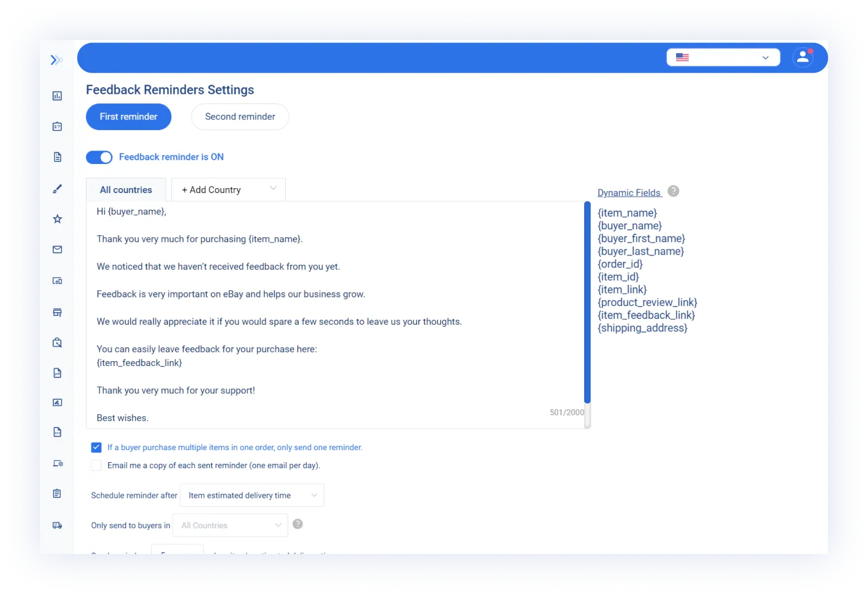Insert the {product_review_link} dynamic field
The height and width of the screenshot is (594, 868).
(647, 302)
